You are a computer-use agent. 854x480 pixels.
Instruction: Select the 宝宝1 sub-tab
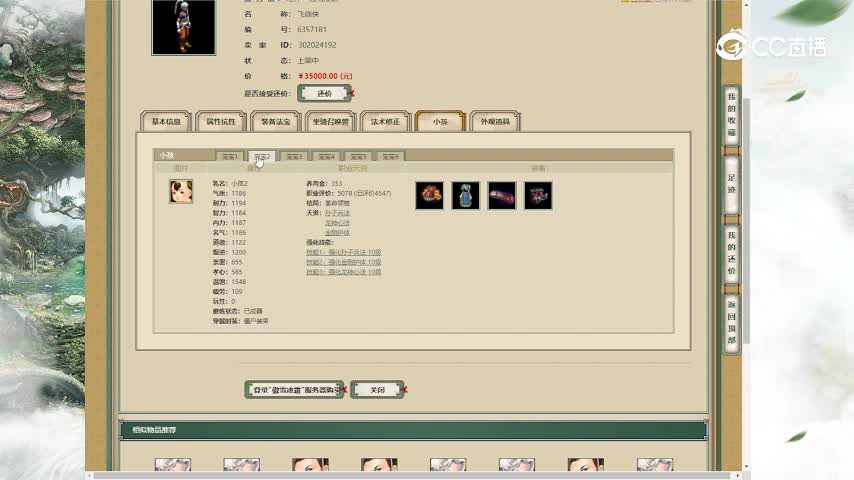pos(230,156)
